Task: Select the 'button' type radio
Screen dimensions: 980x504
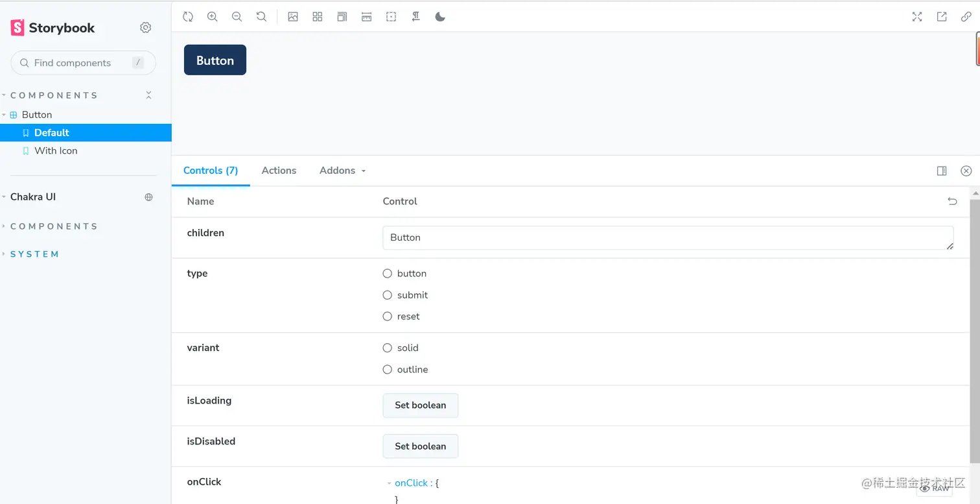Action: pos(388,274)
